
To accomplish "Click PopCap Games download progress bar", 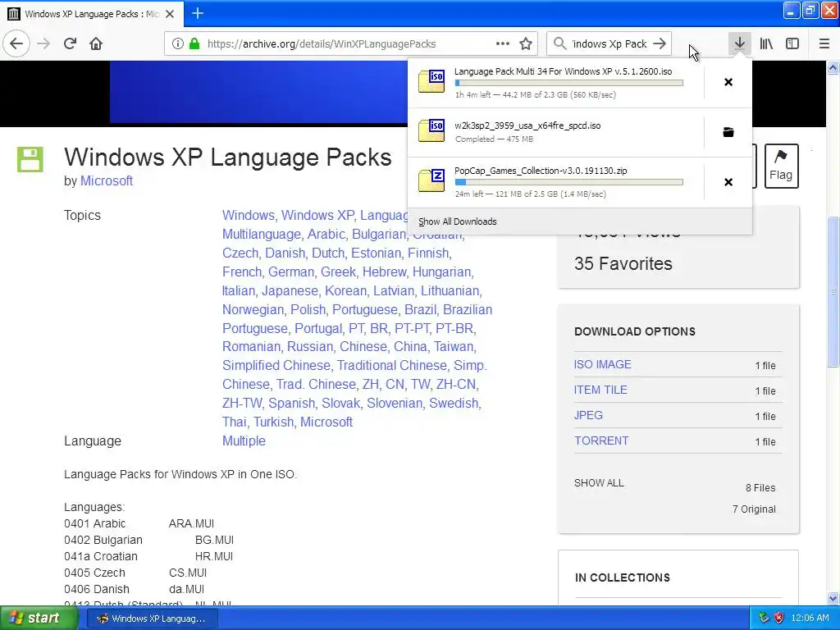I will pyautogui.click(x=569, y=182).
